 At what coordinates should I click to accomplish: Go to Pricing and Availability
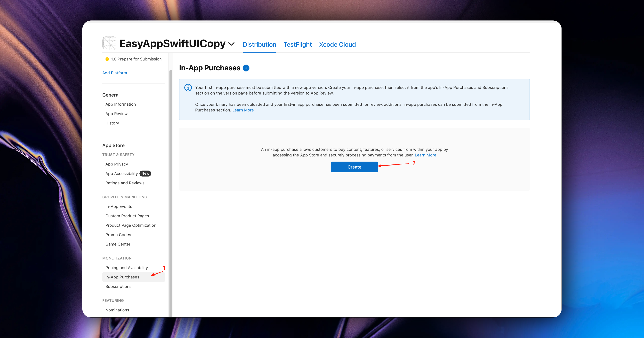pyautogui.click(x=127, y=268)
